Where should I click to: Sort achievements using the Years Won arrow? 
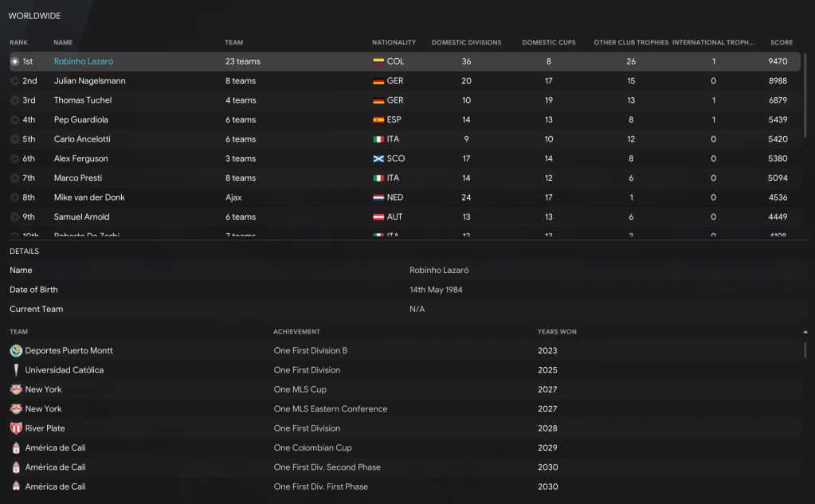805,331
